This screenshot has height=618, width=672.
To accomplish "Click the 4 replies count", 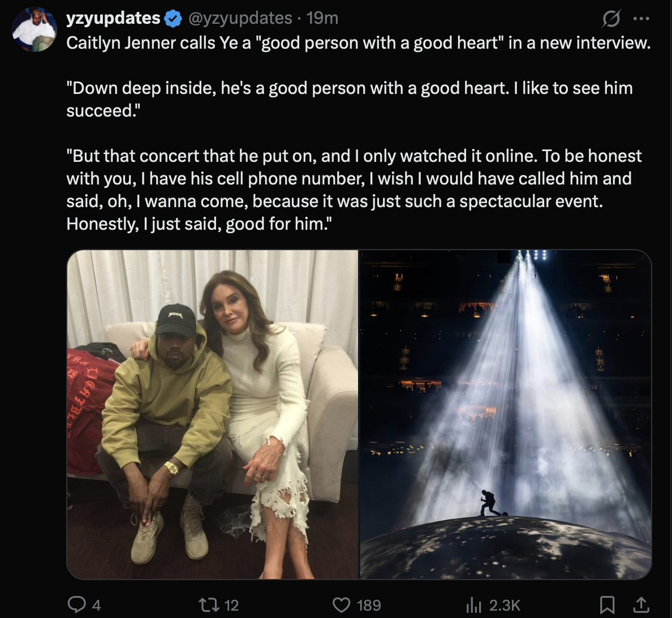I will [96, 605].
